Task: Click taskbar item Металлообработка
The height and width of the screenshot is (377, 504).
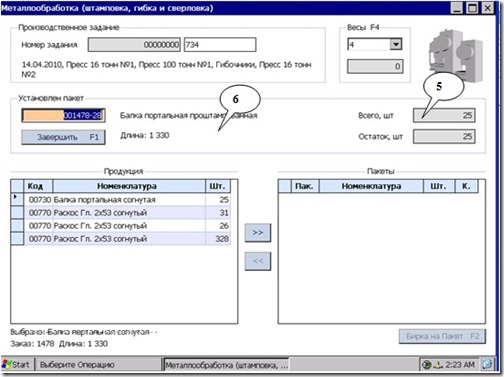Action: tap(226, 365)
